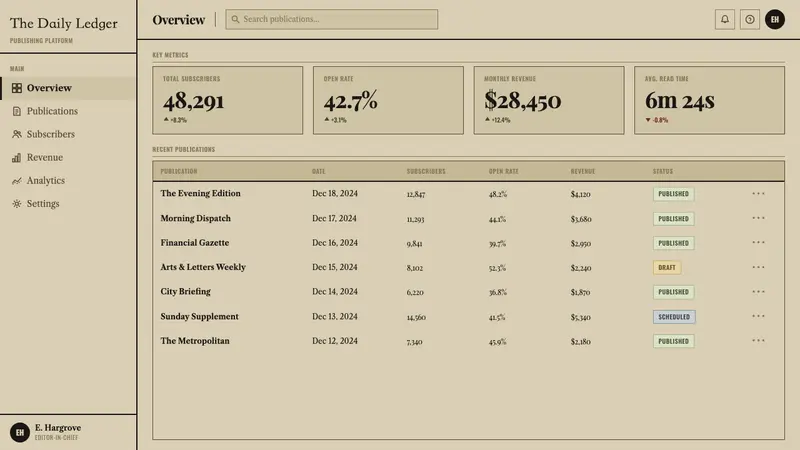
Task: Open City Briefing publication
Action: click(185, 292)
